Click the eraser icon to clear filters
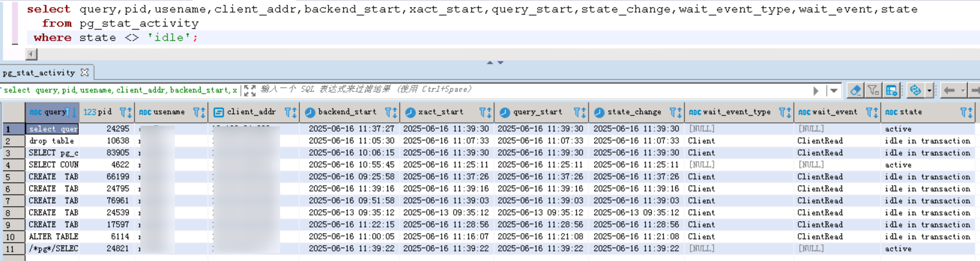Image resolution: width=980 pixels, height=261 pixels. pyautogui.click(x=855, y=90)
